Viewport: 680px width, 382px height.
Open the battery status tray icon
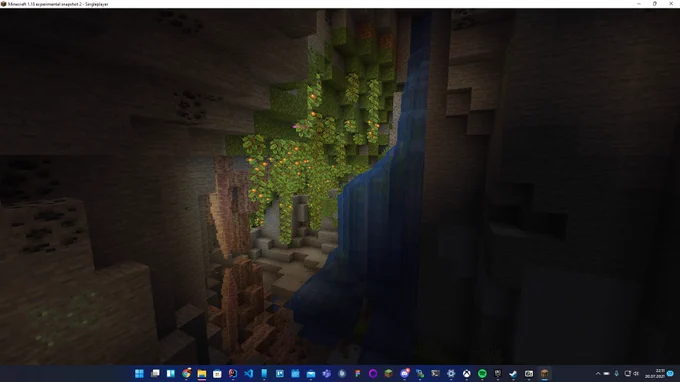click(x=607, y=373)
